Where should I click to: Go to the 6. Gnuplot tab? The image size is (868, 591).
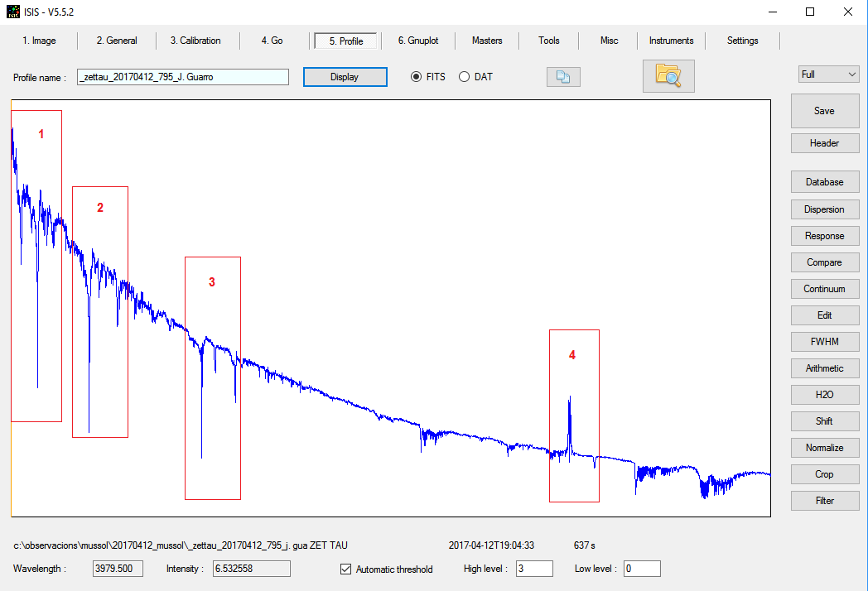417,41
